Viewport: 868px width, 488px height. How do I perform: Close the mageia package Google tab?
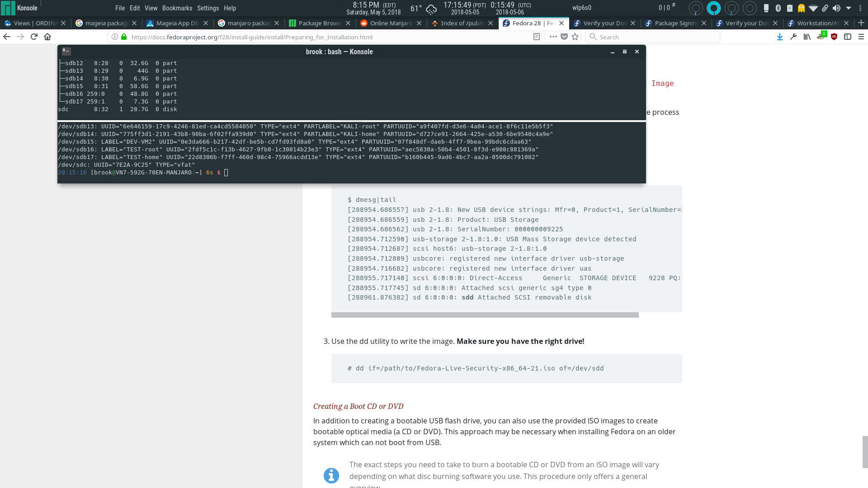[134, 23]
